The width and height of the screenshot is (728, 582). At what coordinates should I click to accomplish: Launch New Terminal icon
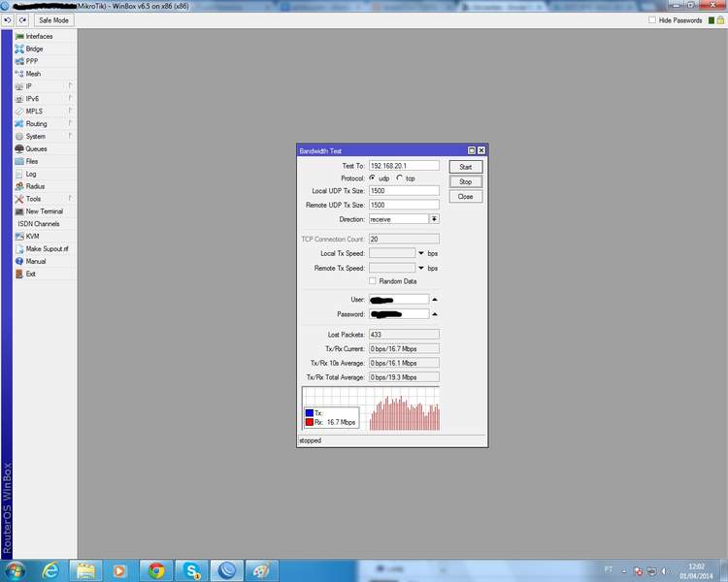pyautogui.click(x=19, y=211)
